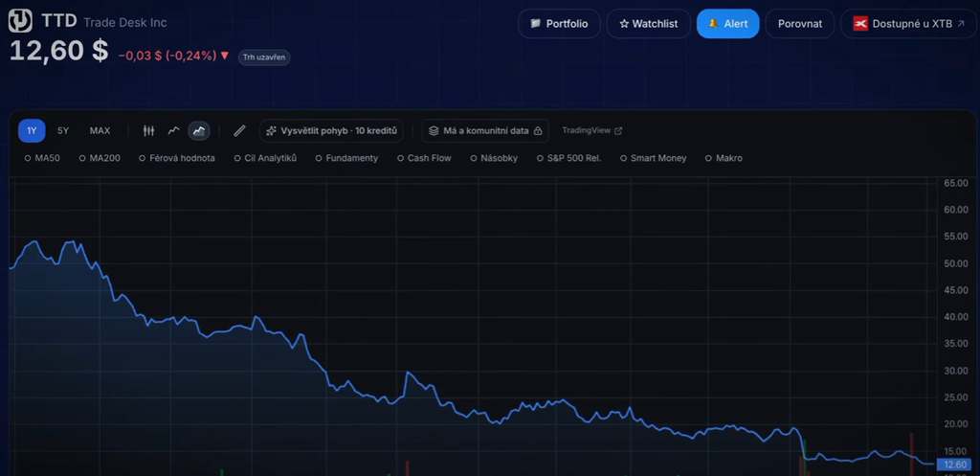The image size is (980, 476).
Task: Switch chart range to 5Y
Action: pos(63,130)
